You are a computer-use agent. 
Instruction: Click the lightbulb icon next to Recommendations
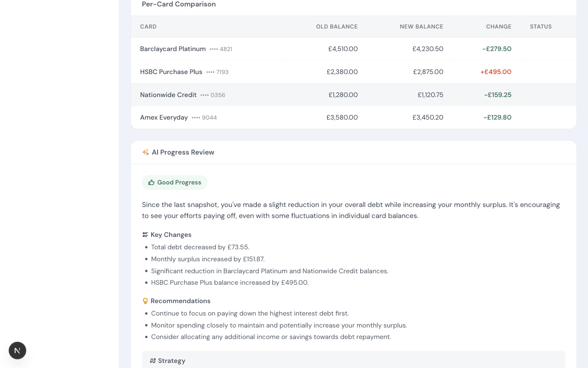click(x=145, y=300)
